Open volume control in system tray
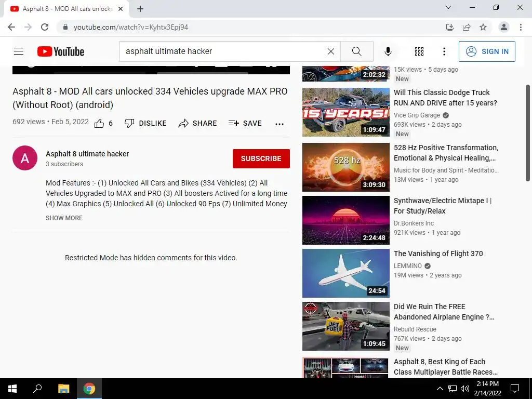 465,389
